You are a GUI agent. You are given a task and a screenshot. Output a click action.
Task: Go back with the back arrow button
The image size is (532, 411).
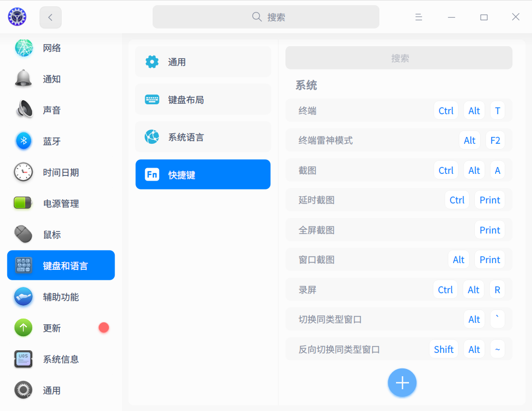[50, 17]
